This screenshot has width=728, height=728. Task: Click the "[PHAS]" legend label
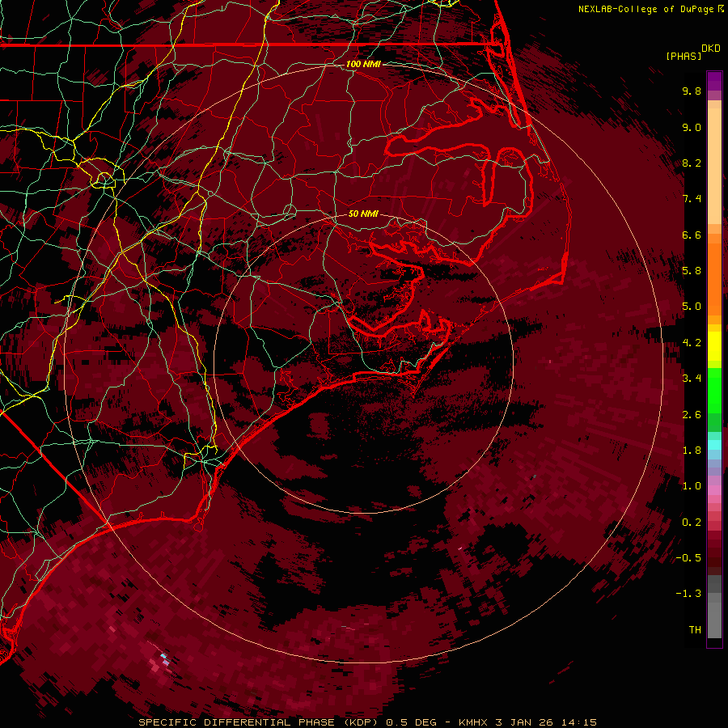pyautogui.click(x=684, y=57)
